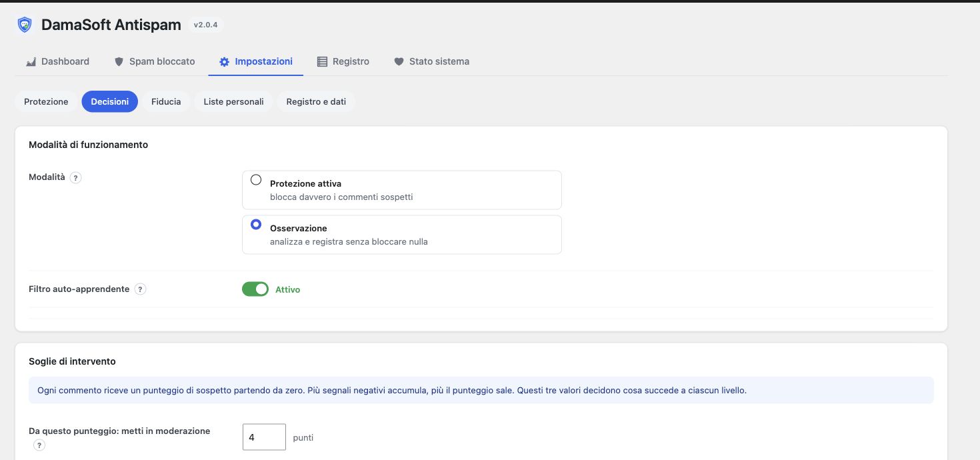Open help icon under moderation score label
Viewport: 980px width, 460px height.
(39, 445)
